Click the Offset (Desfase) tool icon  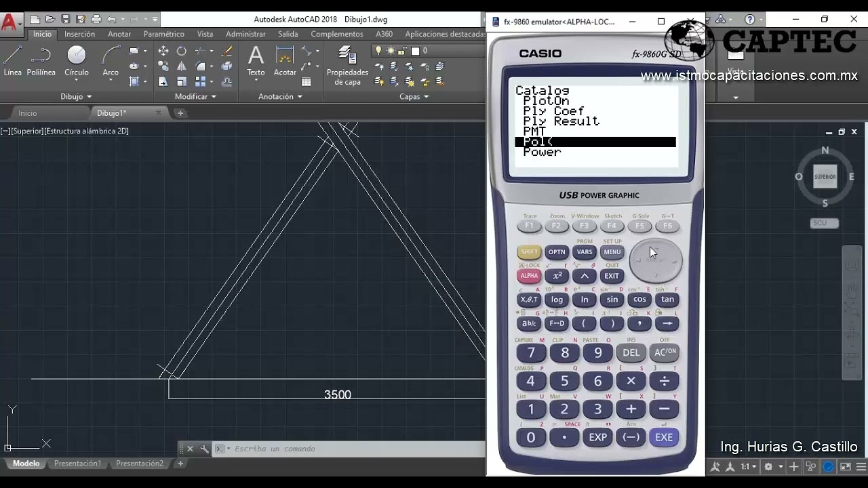(x=227, y=81)
